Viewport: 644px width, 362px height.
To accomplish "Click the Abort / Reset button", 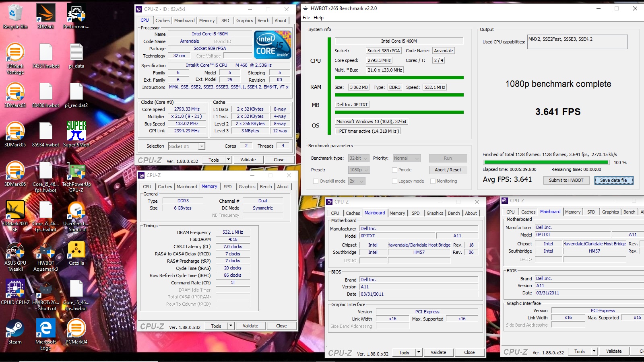I will tap(448, 170).
